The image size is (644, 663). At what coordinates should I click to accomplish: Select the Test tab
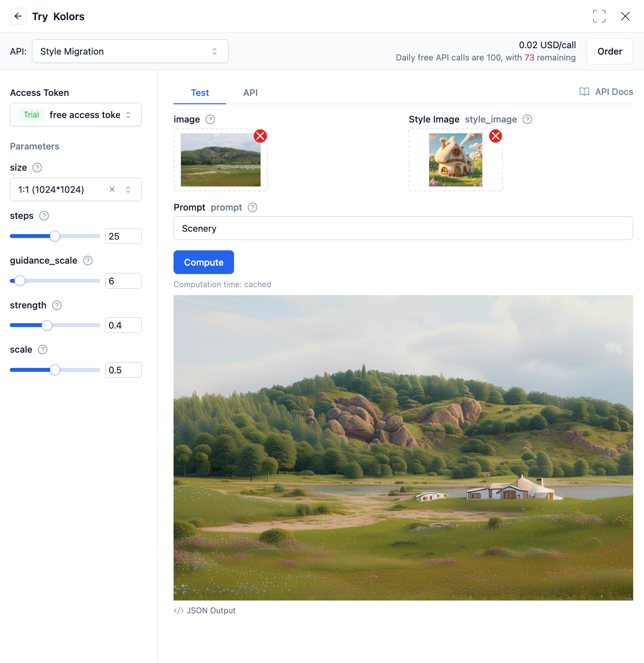[x=200, y=93]
